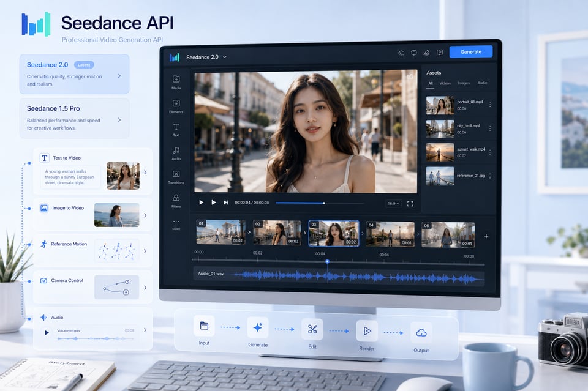
Task: Expand the Text to Video chevron
Action: click(x=145, y=172)
